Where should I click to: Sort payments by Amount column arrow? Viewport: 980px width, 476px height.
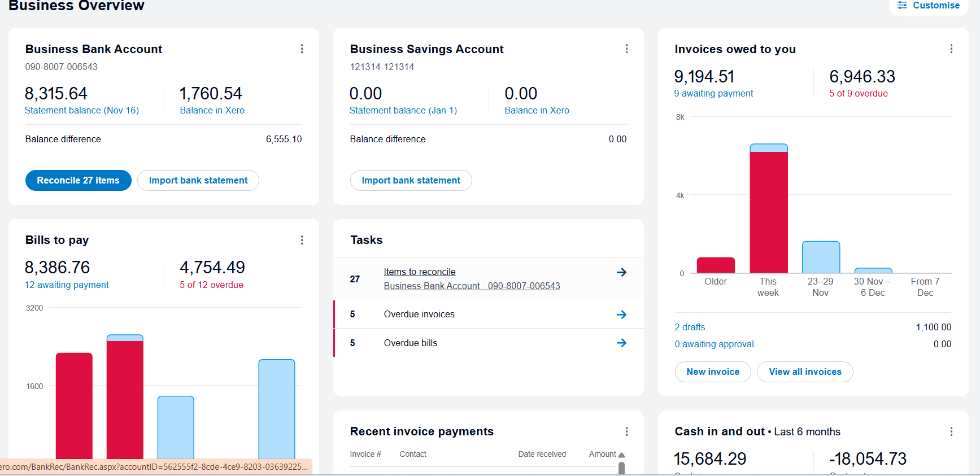pos(621,455)
